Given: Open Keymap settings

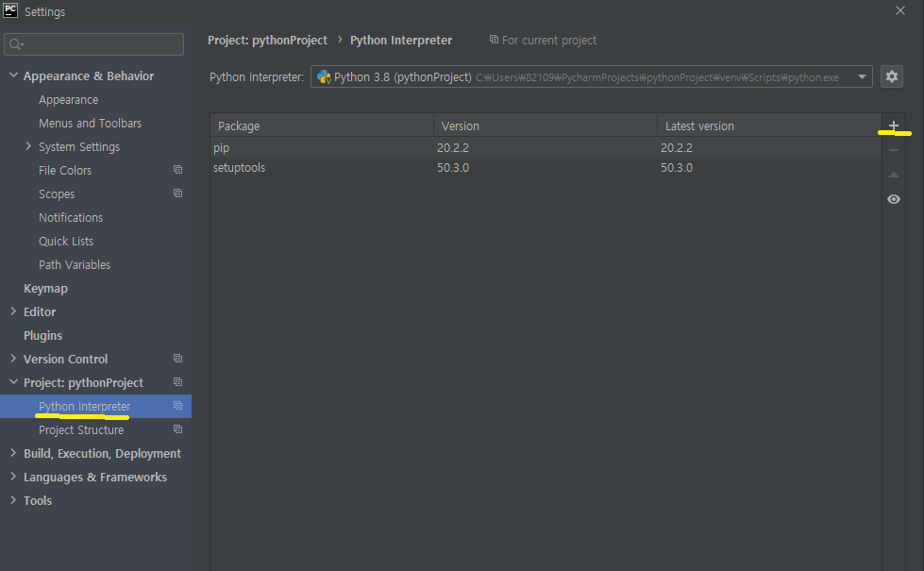Looking at the screenshot, I should tap(45, 288).
